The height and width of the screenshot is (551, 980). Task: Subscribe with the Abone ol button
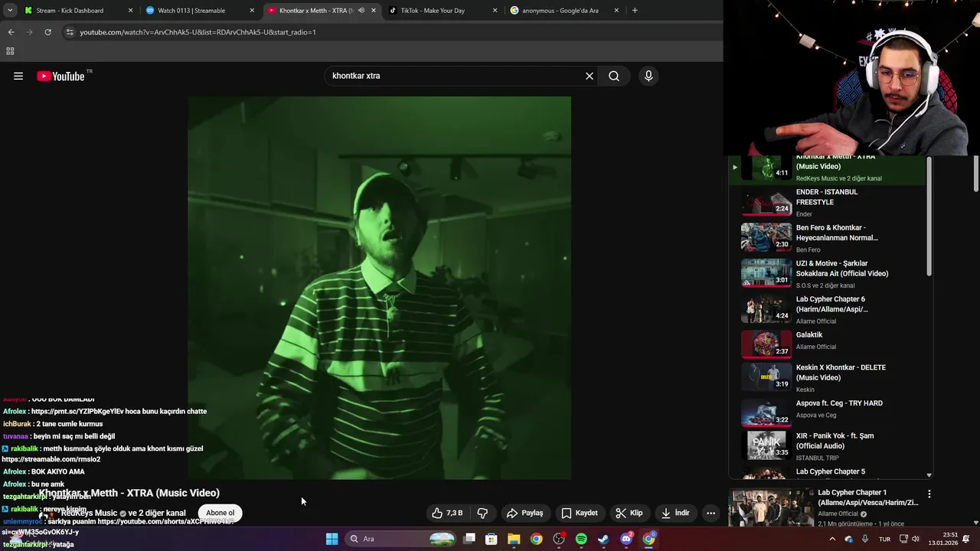(x=220, y=513)
